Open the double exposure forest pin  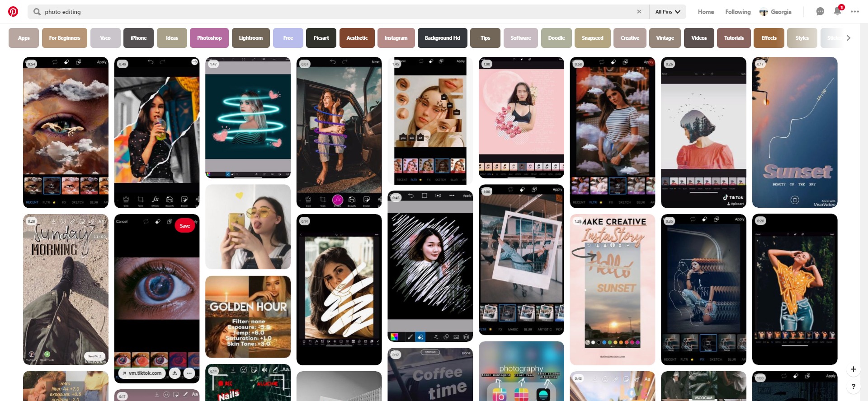[x=703, y=132]
